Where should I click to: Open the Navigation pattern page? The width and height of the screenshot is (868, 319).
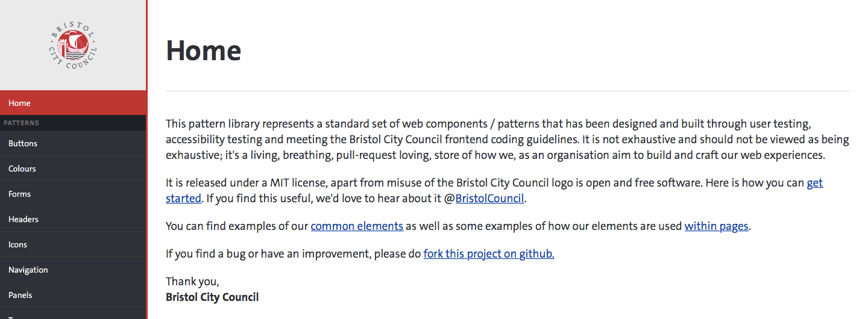28,270
